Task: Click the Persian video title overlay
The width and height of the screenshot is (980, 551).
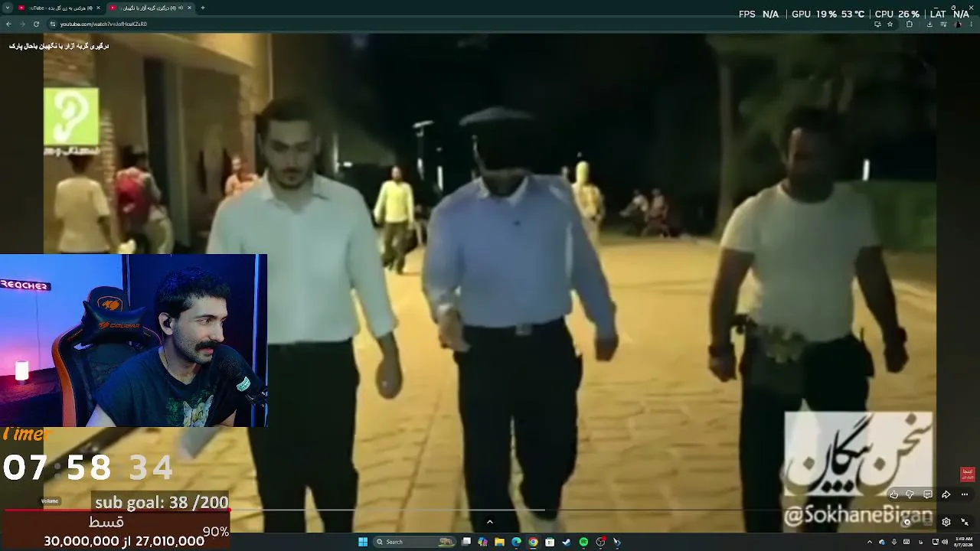Action: (x=59, y=46)
